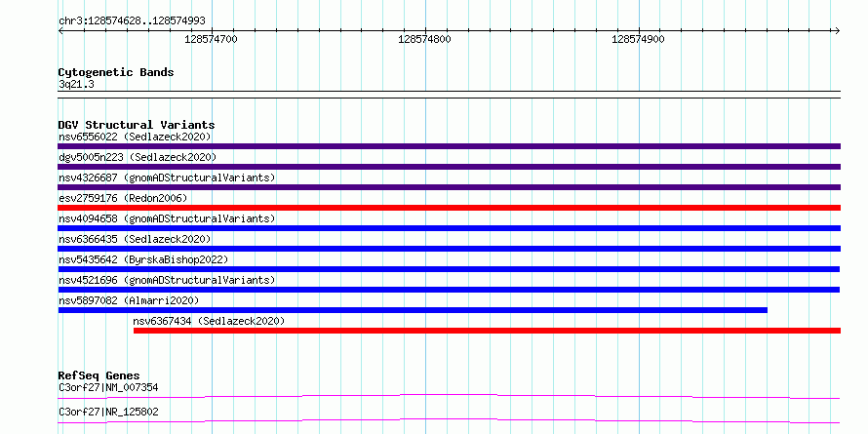Screen dimensions: 868x434
Task: Click the left arrowhead of the ruler
Action: point(60,30)
